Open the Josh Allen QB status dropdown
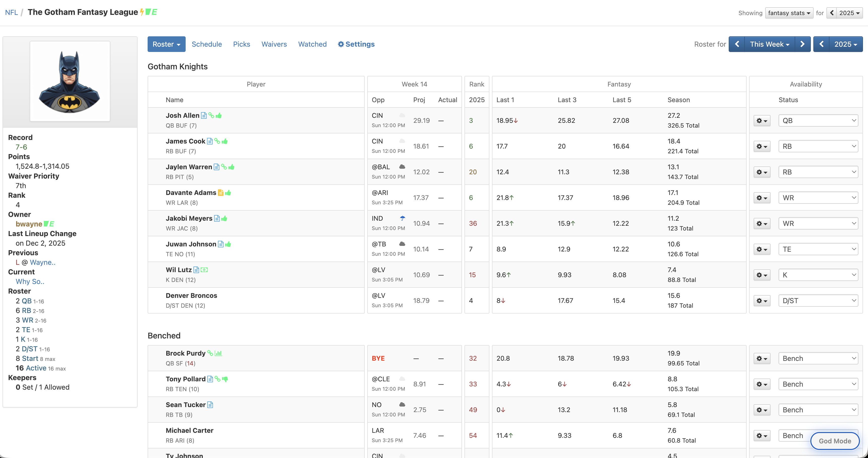Screen dimensions: 868x458 pos(818,120)
